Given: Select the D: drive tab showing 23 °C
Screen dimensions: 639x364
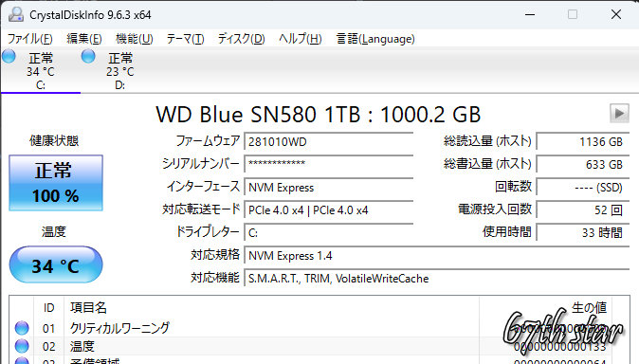Looking at the screenshot, I should pos(120,70).
